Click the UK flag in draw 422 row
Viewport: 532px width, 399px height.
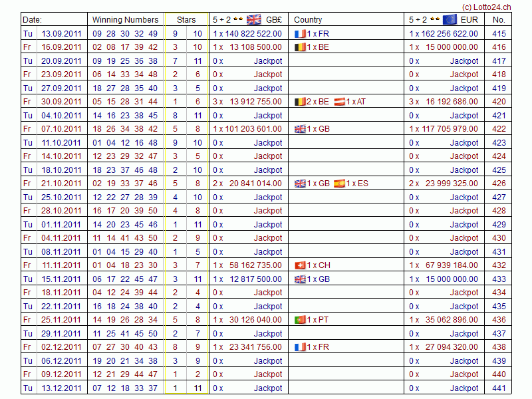[x=300, y=129]
